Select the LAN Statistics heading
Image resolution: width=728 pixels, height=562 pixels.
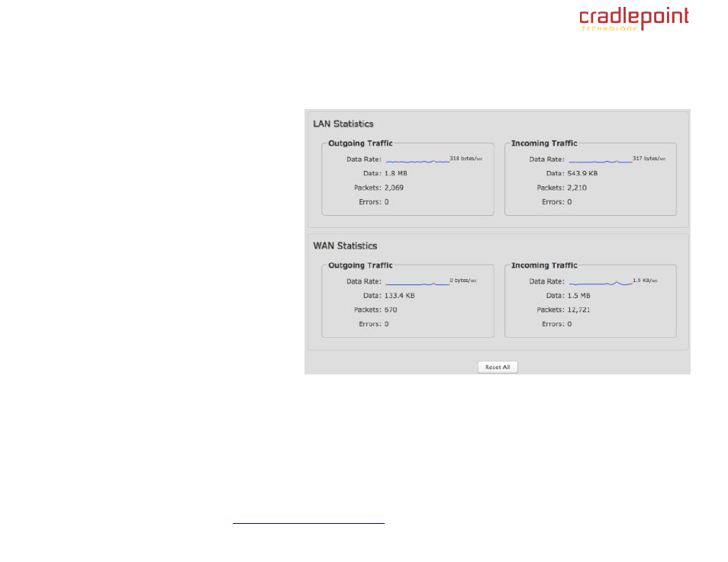343,124
